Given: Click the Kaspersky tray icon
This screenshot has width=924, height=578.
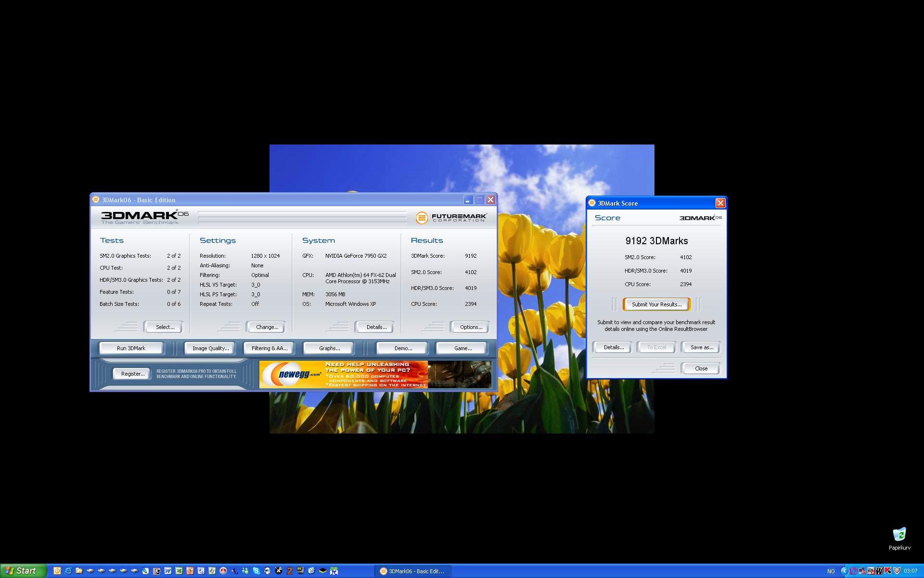Looking at the screenshot, I should [888, 571].
